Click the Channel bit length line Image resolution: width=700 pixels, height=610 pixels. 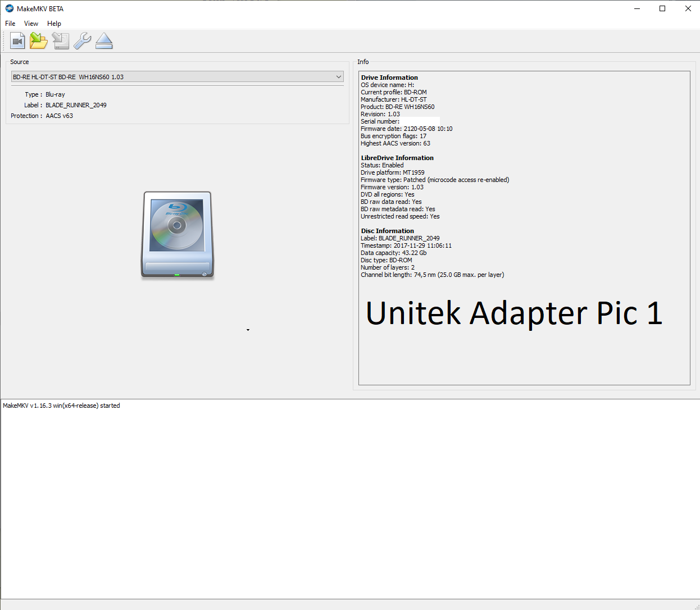coord(433,275)
